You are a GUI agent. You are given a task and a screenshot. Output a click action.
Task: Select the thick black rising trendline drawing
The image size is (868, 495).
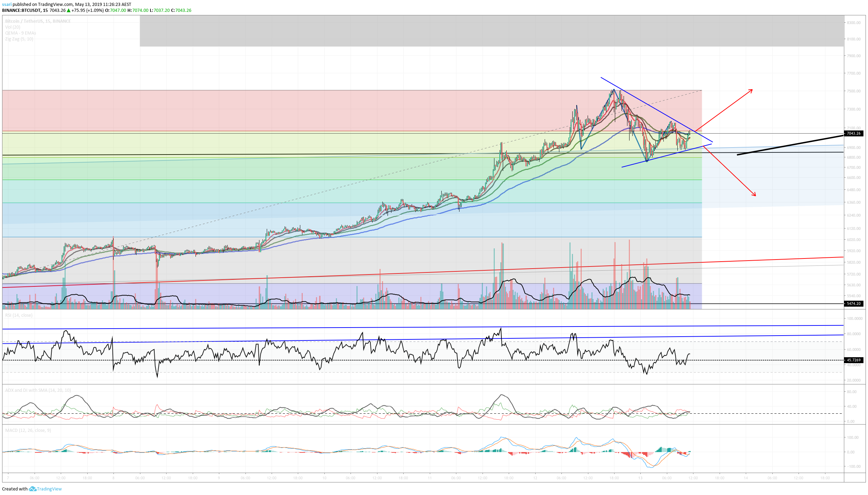[790, 145]
